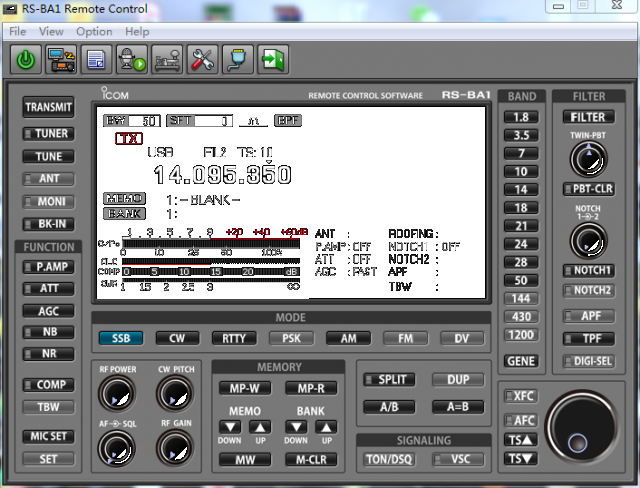Click the green power icon in toolbar
The width and height of the screenshot is (640, 488).
pyautogui.click(x=26, y=60)
